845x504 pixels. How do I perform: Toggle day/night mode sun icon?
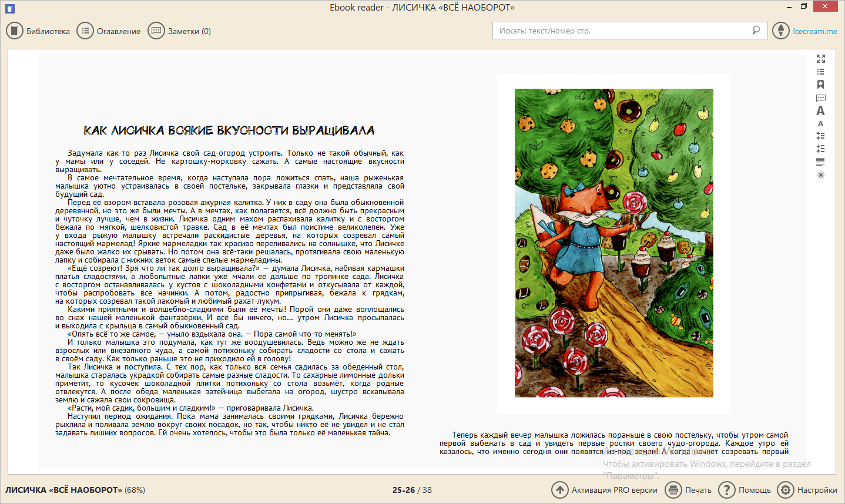(820, 175)
